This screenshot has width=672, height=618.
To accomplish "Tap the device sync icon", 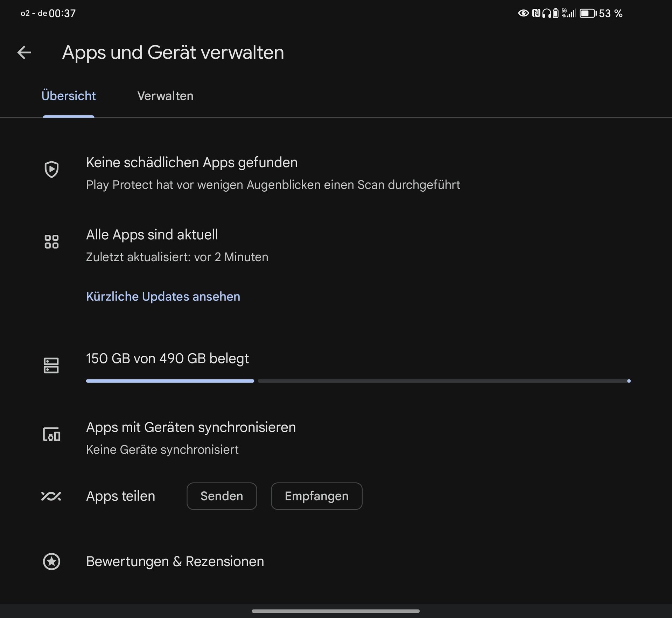I will click(x=51, y=435).
